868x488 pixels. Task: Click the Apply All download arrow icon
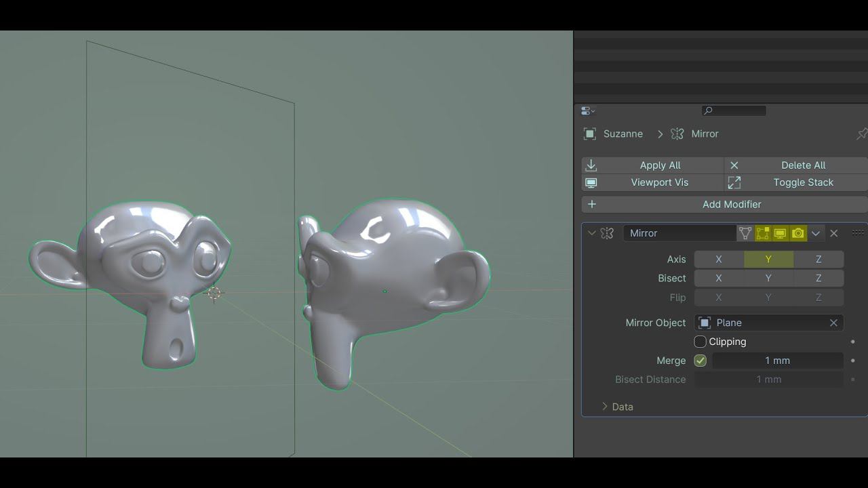[591, 165]
